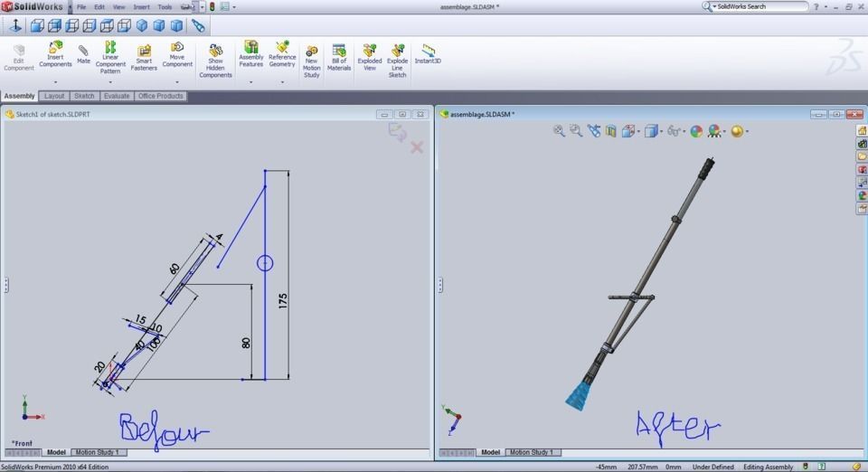The image size is (868, 472).
Task: Switch to the Evaluate tab
Action: [x=117, y=96]
